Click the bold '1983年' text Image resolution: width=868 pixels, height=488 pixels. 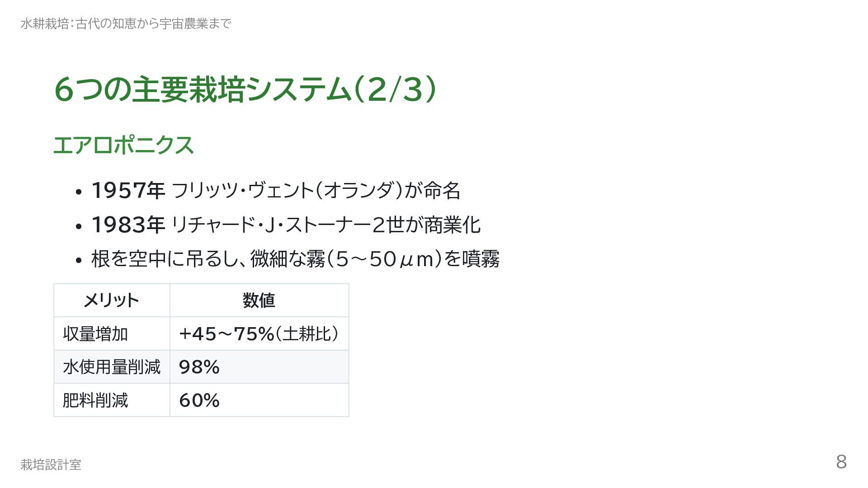click(128, 225)
